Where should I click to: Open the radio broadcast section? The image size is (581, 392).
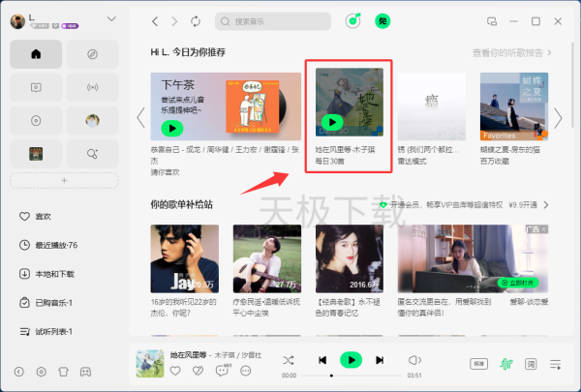[x=92, y=88]
